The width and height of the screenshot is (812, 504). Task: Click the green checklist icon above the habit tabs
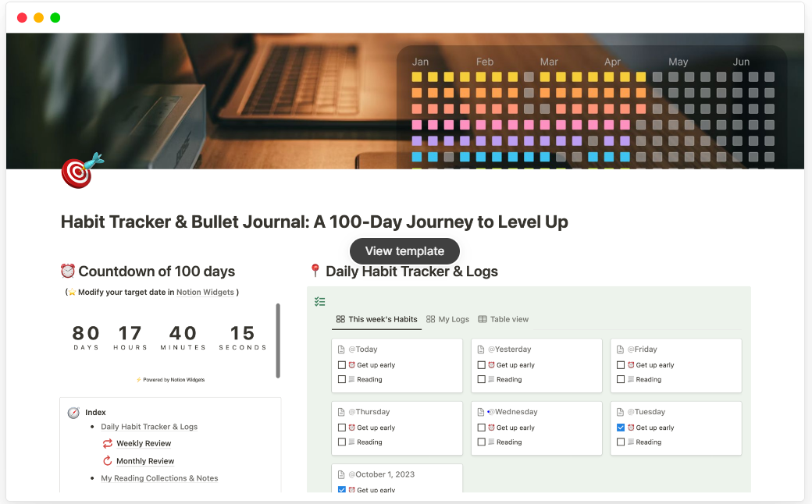tap(319, 301)
